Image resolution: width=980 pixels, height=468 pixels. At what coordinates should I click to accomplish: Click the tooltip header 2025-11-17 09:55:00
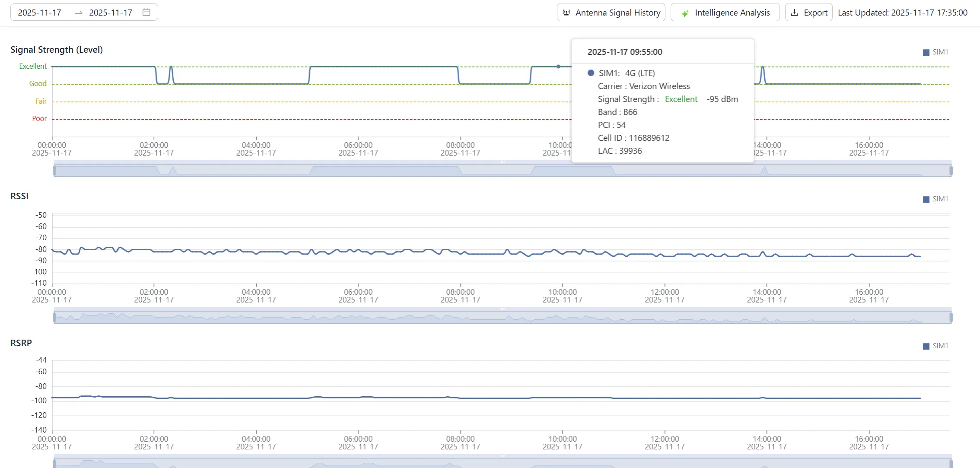click(625, 52)
